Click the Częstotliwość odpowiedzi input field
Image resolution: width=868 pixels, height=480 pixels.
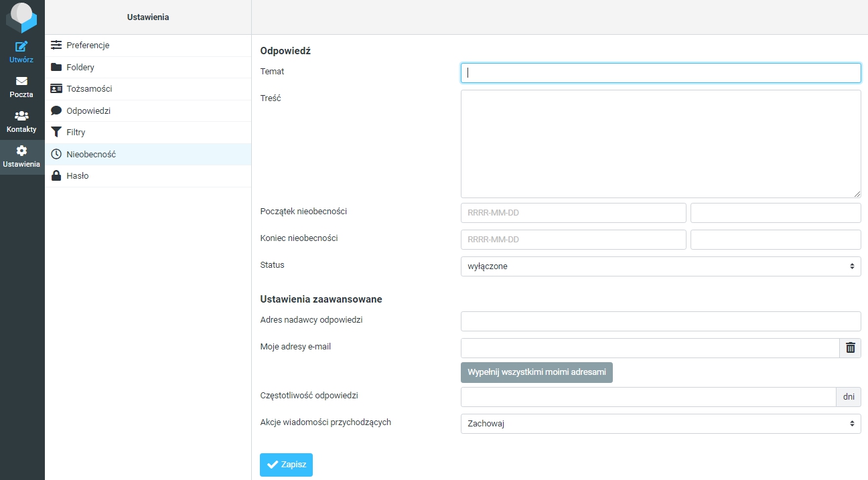click(x=648, y=397)
